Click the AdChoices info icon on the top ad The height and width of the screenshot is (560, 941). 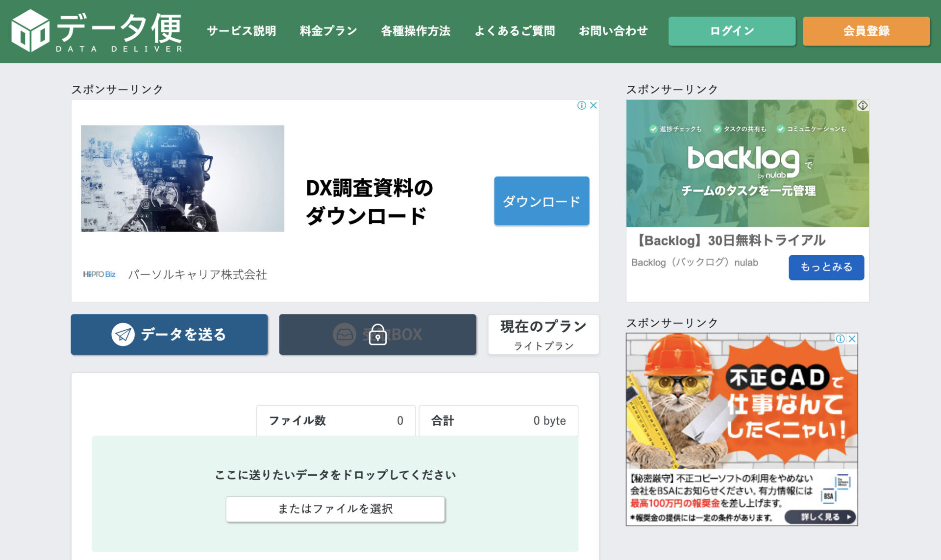point(582,105)
